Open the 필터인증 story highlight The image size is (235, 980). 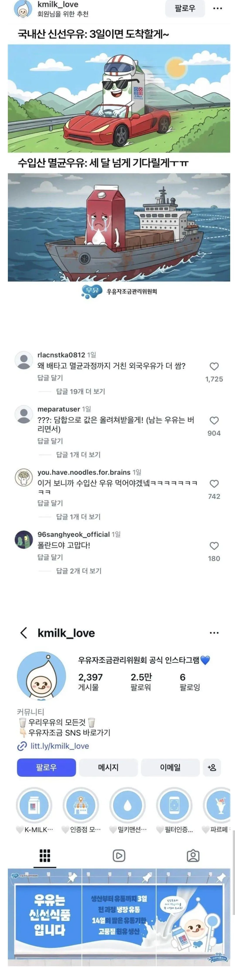click(x=175, y=805)
